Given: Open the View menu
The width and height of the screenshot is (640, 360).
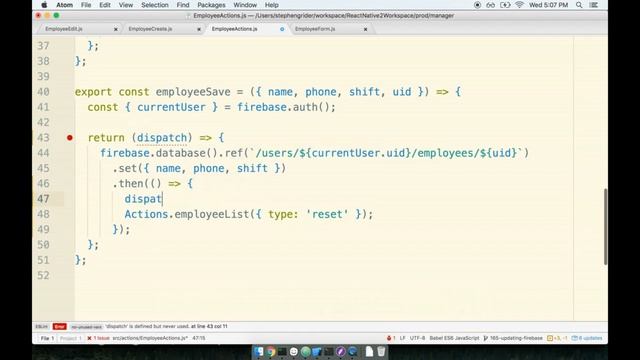Looking at the screenshot, I should 126,5.
